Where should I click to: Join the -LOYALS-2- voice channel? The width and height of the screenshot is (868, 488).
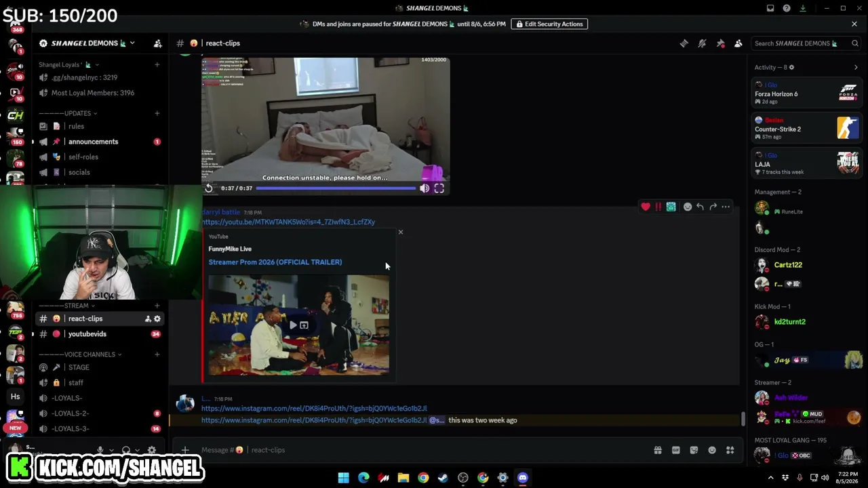(x=100, y=413)
